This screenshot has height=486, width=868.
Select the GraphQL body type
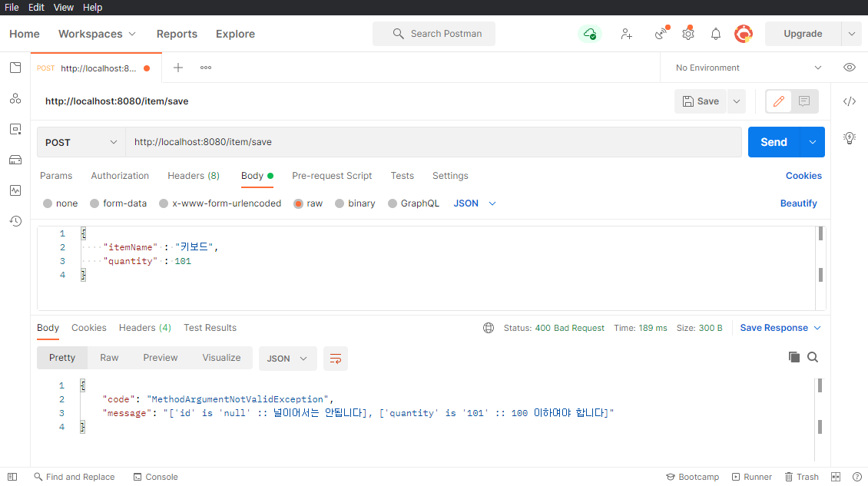tap(413, 203)
